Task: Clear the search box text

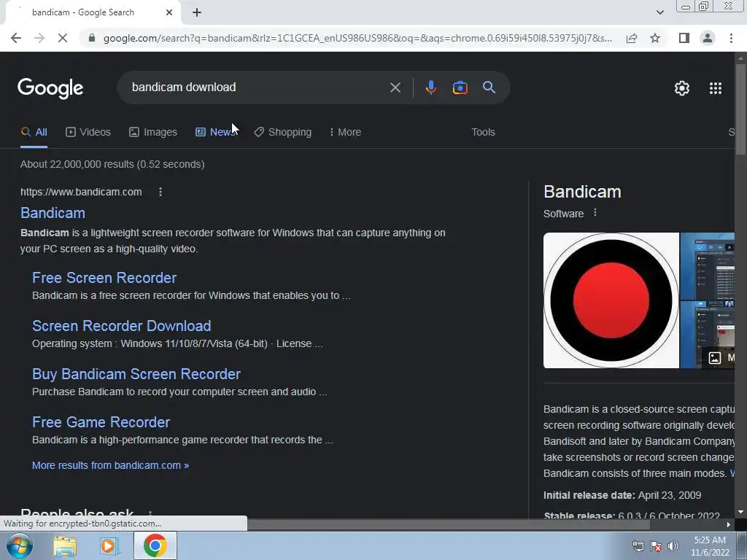Action: coord(395,87)
